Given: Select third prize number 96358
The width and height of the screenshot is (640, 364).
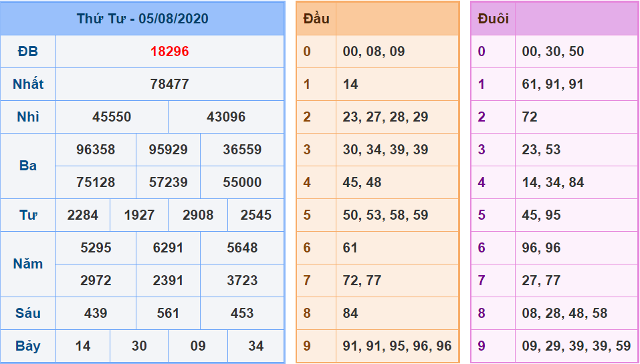Looking at the screenshot, I should pyautogui.click(x=96, y=150).
